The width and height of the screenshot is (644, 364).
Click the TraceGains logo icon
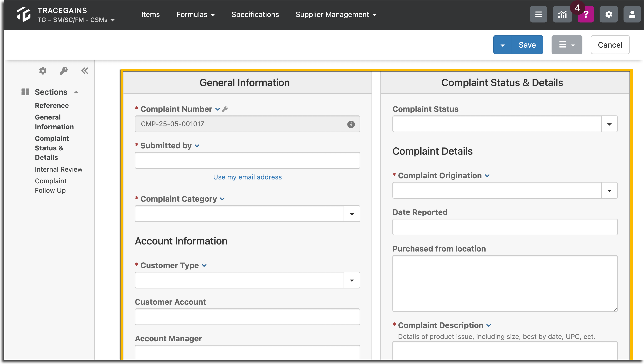[x=23, y=14]
